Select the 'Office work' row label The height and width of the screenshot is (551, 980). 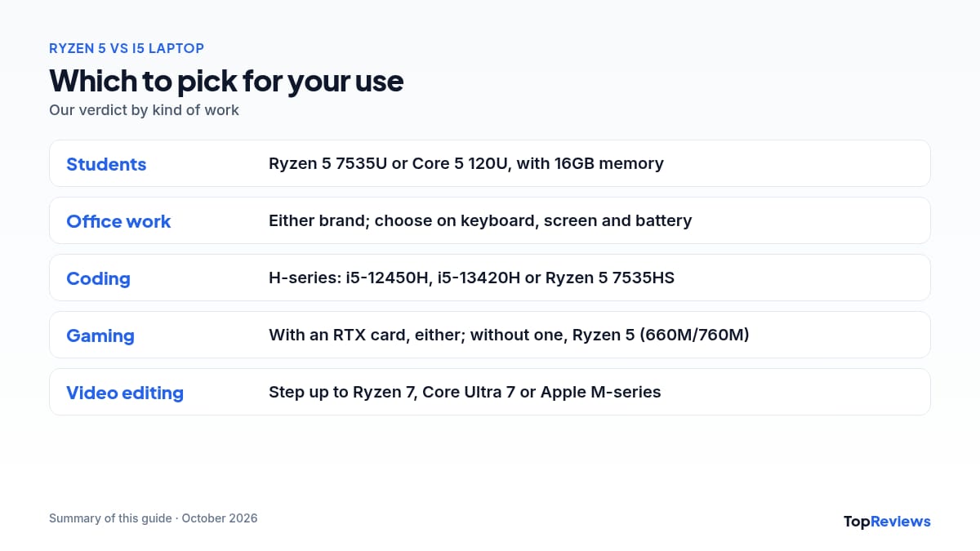[x=118, y=221]
